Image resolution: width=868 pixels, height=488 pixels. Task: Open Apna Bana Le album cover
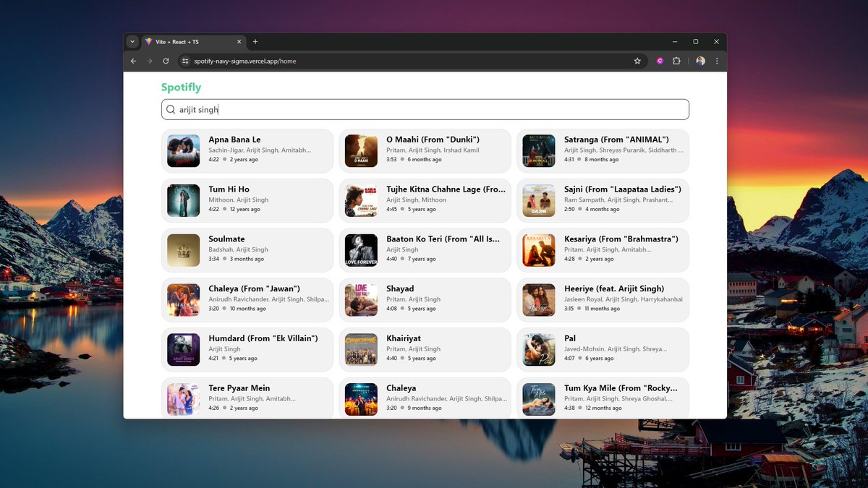(184, 151)
